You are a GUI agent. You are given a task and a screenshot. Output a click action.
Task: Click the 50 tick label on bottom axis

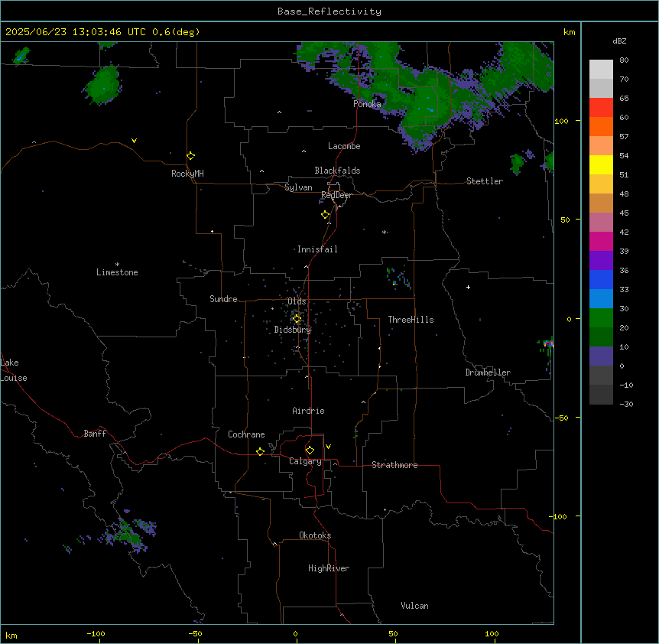[393, 633]
